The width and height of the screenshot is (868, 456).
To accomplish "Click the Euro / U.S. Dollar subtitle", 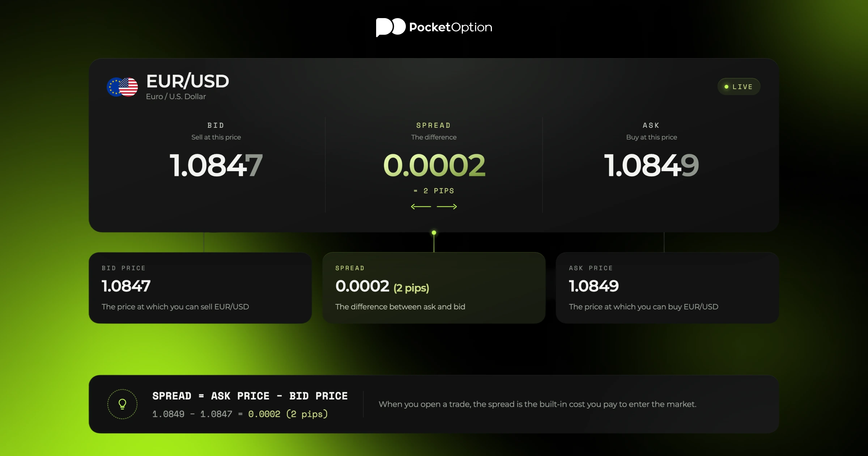I will click(176, 97).
